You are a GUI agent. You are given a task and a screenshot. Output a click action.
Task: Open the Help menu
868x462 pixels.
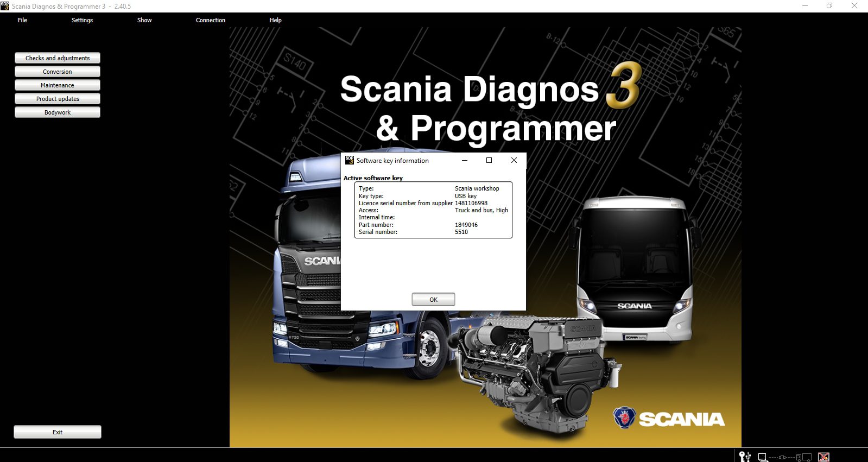pos(276,20)
